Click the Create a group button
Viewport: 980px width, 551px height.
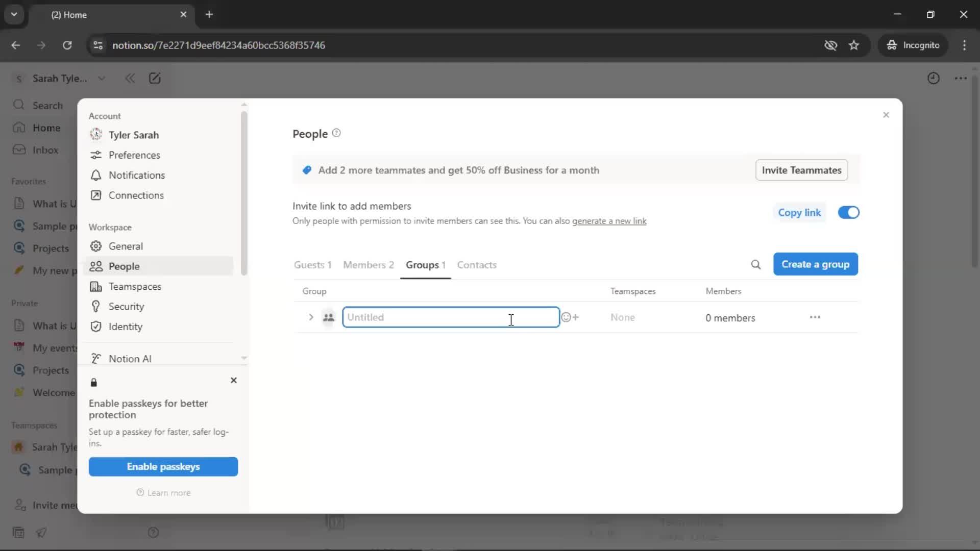(x=815, y=264)
